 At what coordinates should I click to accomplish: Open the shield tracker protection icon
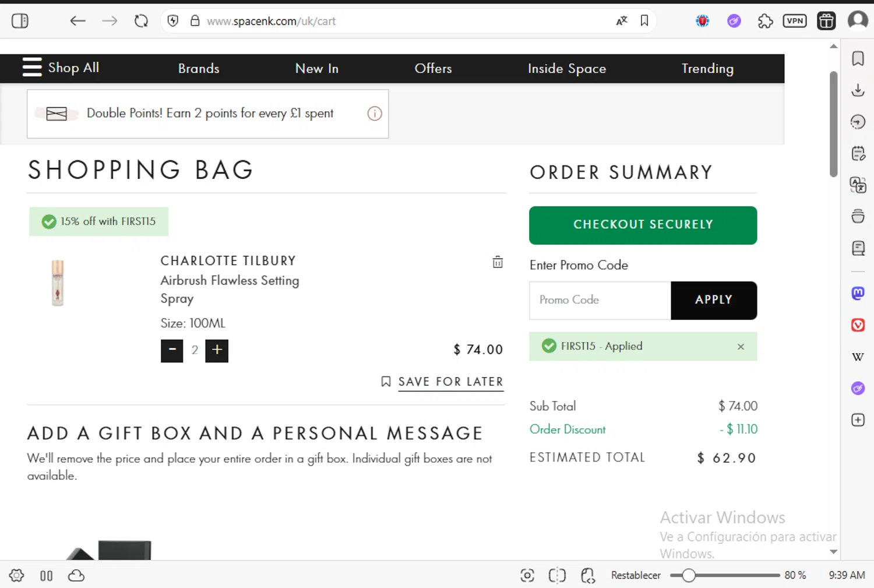pyautogui.click(x=173, y=21)
